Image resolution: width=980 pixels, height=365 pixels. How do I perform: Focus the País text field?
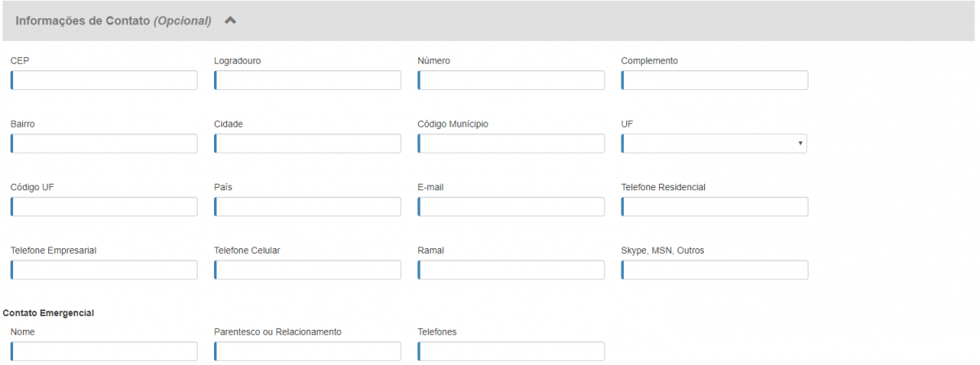pyautogui.click(x=308, y=207)
